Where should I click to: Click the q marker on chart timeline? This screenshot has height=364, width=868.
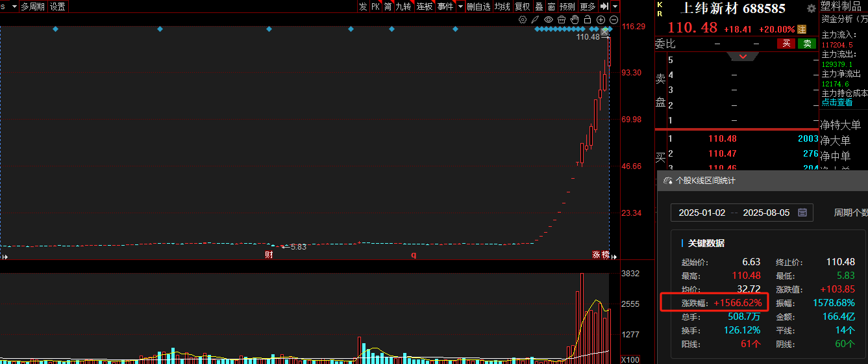tap(413, 255)
